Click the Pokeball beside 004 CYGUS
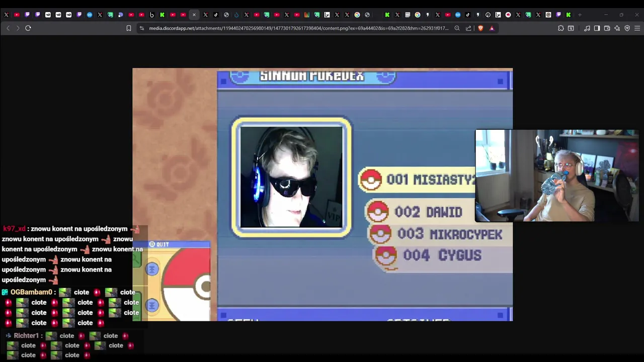The height and width of the screenshot is (362, 644). pos(386,255)
